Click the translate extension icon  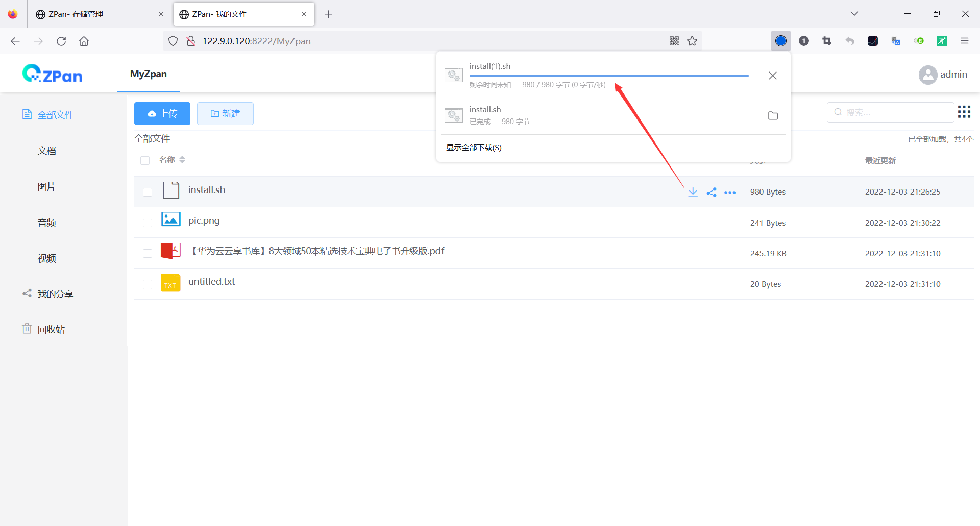pyautogui.click(x=896, y=41)
